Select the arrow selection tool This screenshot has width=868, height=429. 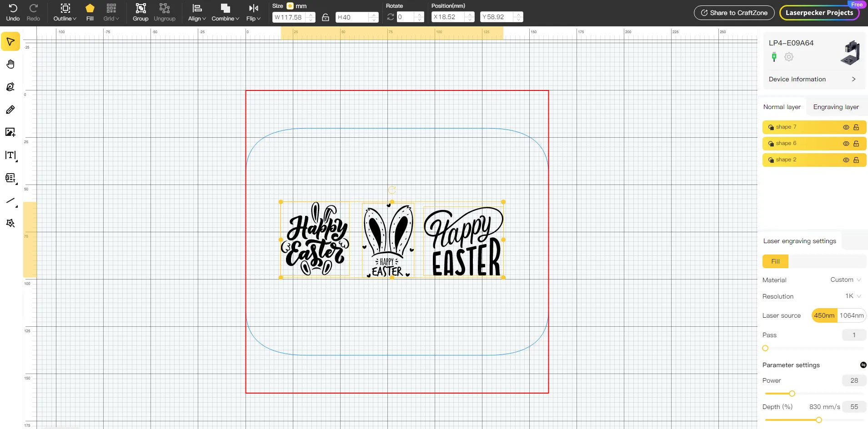point(10,41)
